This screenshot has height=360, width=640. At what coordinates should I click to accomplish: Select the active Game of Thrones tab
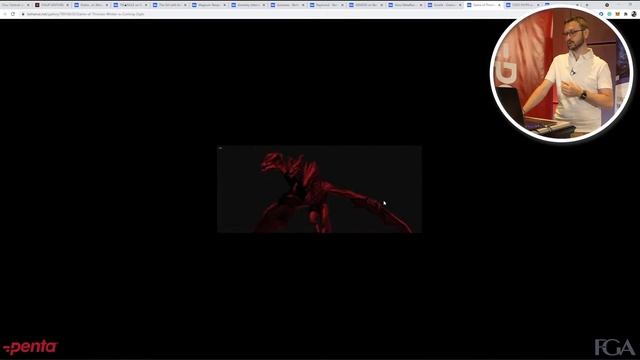(x=484, y=5)
